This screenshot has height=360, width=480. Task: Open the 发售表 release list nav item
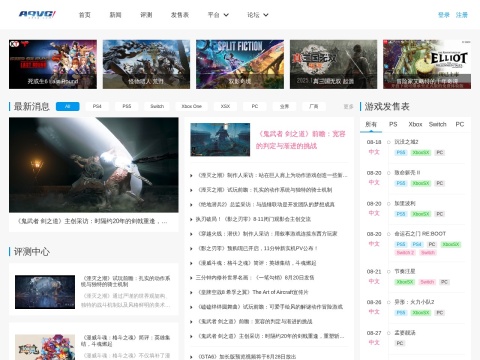(180, 15)
